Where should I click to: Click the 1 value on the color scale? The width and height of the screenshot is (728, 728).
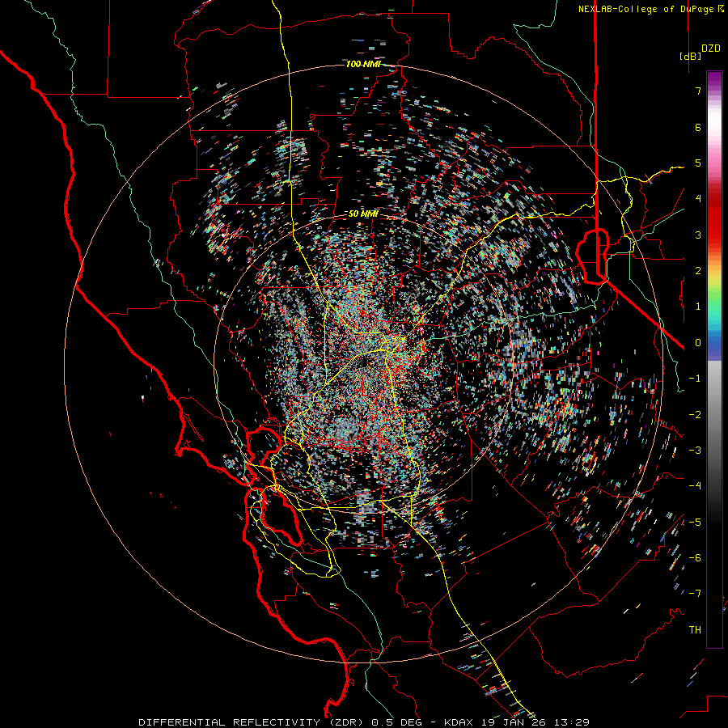click(x=698, y=307)
